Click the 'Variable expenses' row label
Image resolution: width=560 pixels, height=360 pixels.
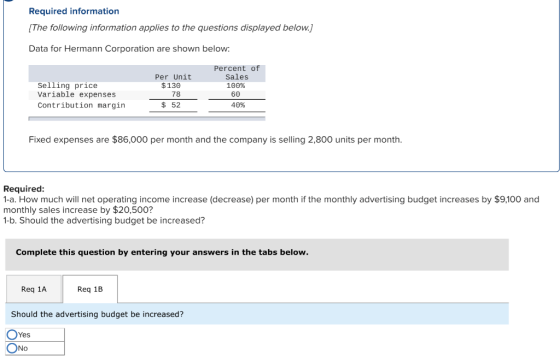click(x=77, y=95)
